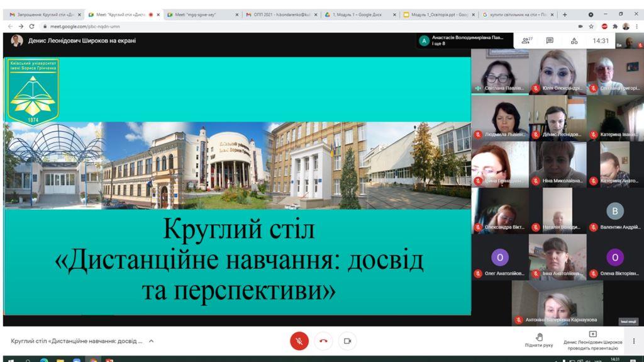Screen dimensions: 644x362
Task: Open the meeting chat panel
Action: 550,41
